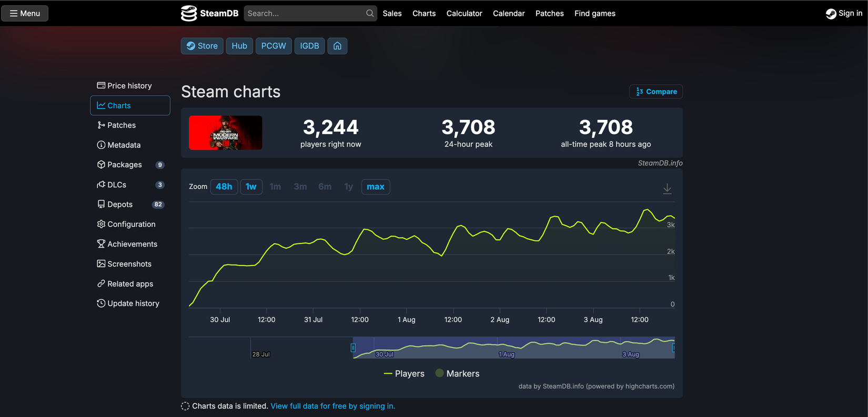Select the 1w zoom range

[x=251, y=187]
